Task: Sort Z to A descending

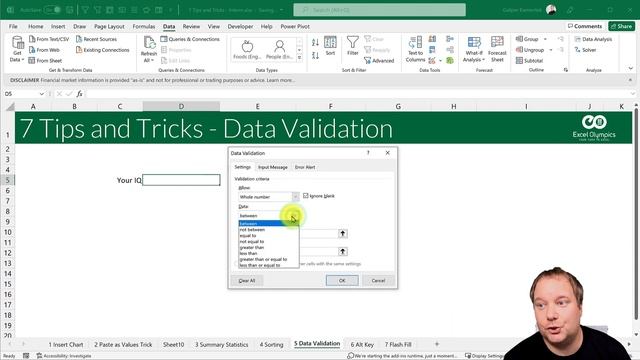Action: coord(315,55)
